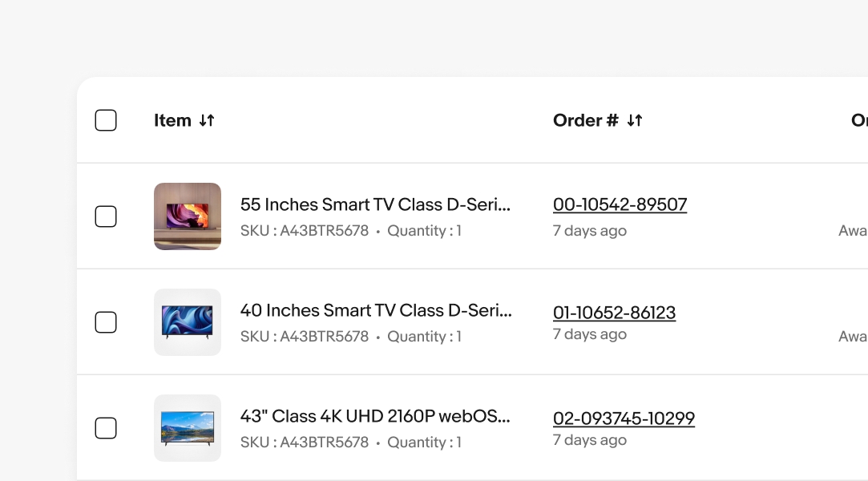Viewport: 868px width, 481px height.
Task: Check the 40 Inches Smart TV row checkbox
Action: click(x=105, y=321)
